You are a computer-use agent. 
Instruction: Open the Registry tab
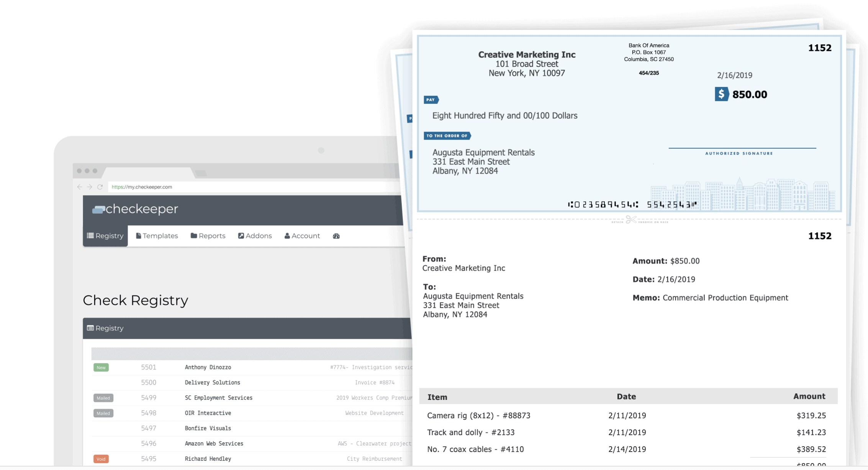pyautogui.click(x=105, y=236)
